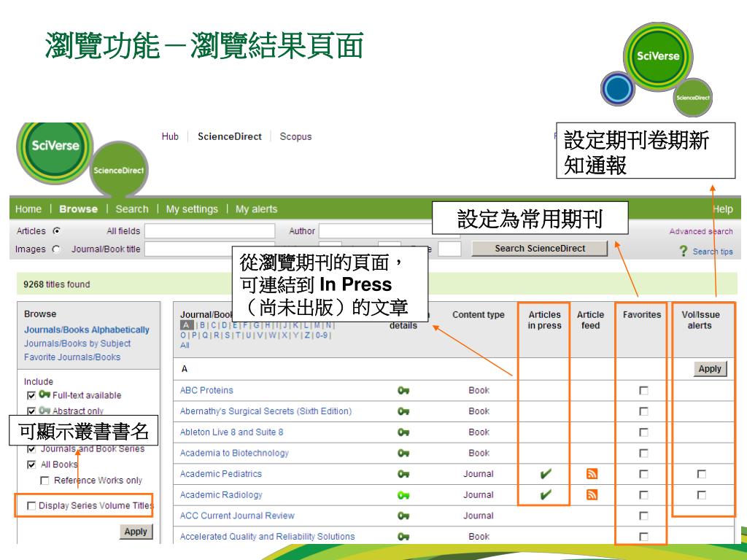Switch to the Hub tab
Screen dimensions: 747x560
pos(170,136)
